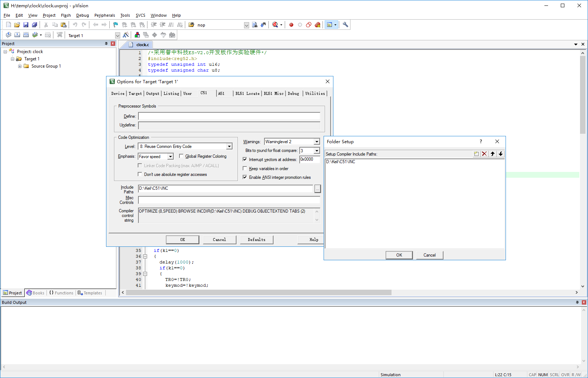588x378 pixels.
Task: Click the Defaults button
Action: point(256,240)
